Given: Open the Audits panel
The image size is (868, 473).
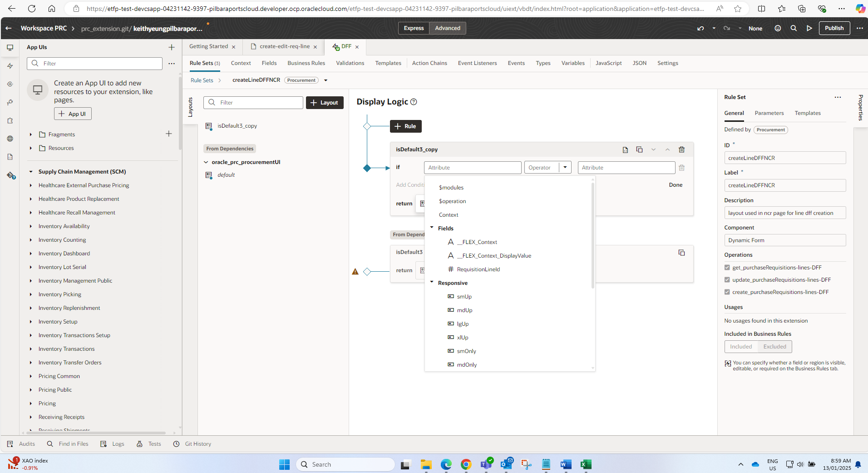Looking at the screenshot, I should coord(21,444).
